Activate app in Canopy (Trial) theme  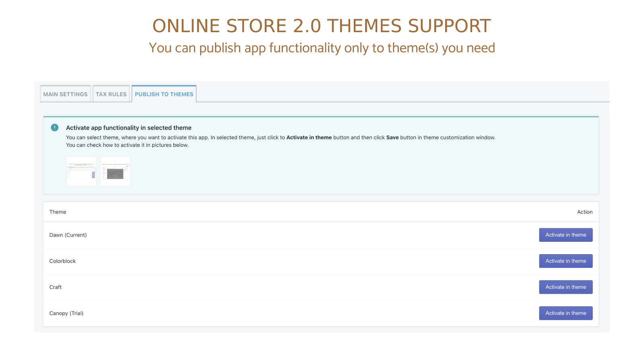pyautogui.click(x=566, y=313)
